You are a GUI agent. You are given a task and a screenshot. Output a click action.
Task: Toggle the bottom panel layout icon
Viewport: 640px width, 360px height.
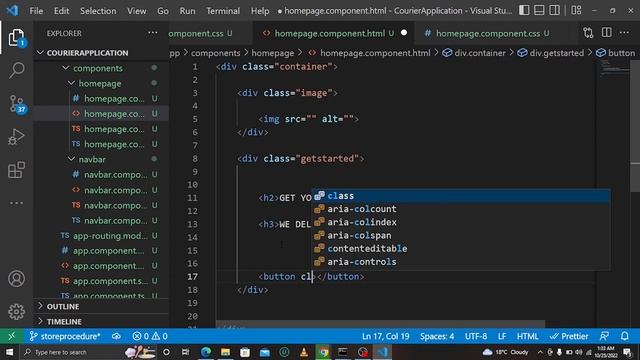pos(539,10)
